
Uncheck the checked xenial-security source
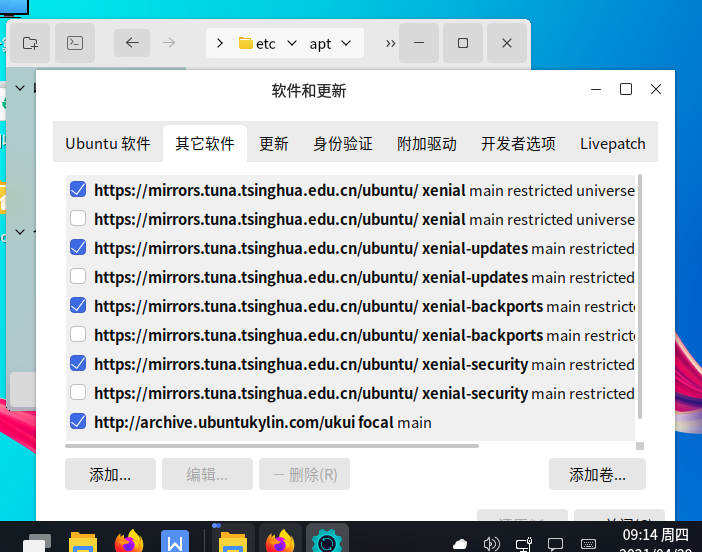tap(78, 363)
